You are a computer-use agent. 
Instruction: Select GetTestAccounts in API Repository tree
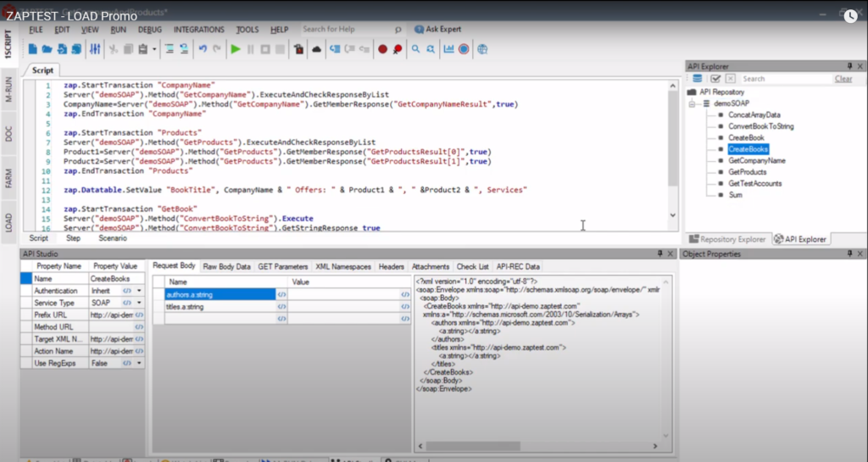click(x=755, y=183)
